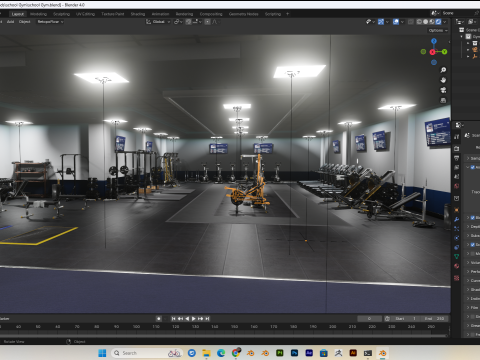Switch to the Shading workspace tab

coord(138,14)
